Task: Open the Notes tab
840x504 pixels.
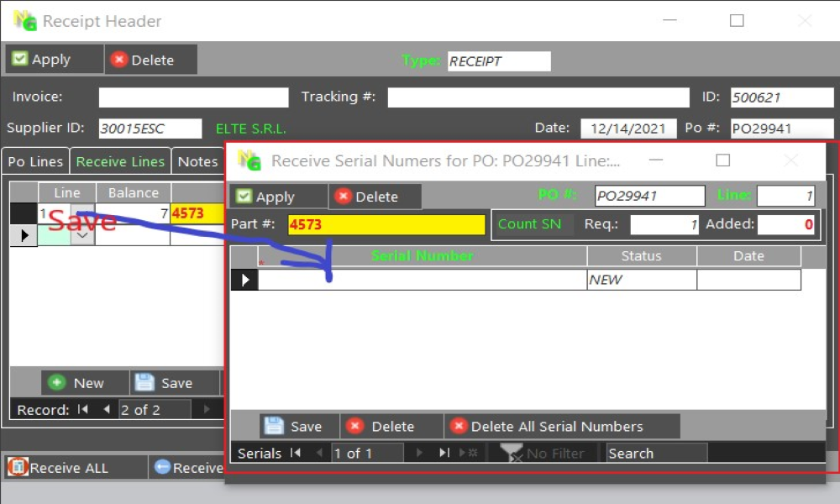Action: tap(198, 161)
